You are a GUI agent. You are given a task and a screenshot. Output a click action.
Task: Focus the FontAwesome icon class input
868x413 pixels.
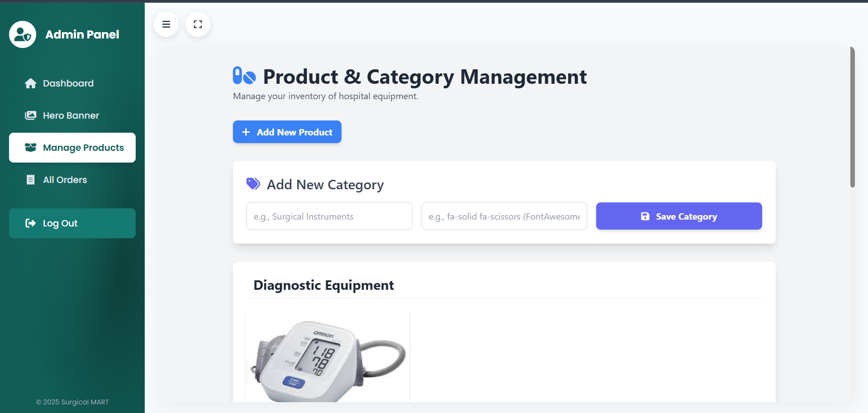tap(504, 216)
